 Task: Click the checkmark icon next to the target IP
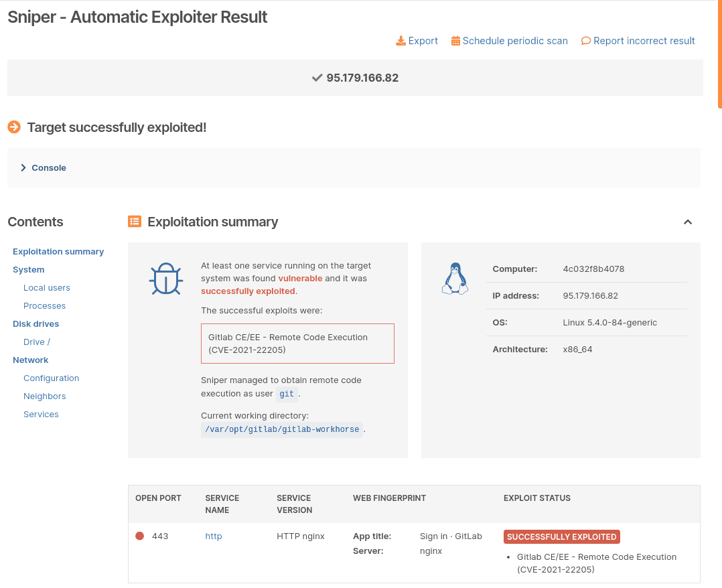pyautogui.click(x=316, y=78)
